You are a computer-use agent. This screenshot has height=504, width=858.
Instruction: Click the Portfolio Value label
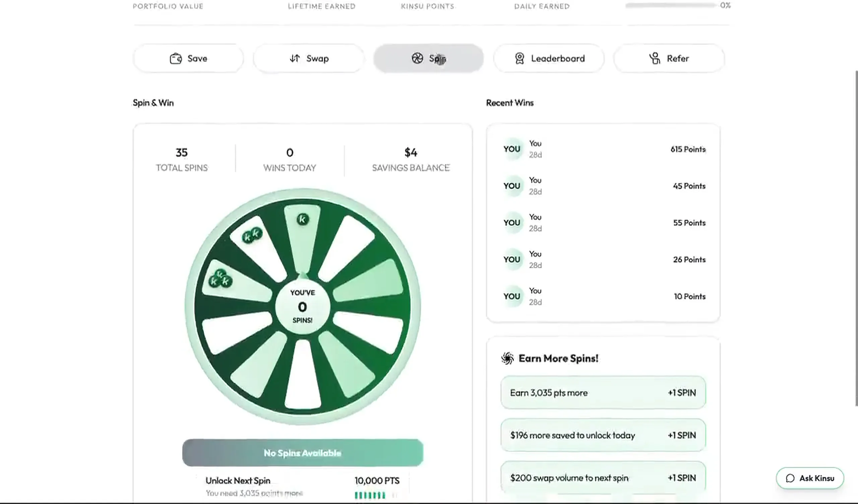pyautogui.click(x=168, y=6)
